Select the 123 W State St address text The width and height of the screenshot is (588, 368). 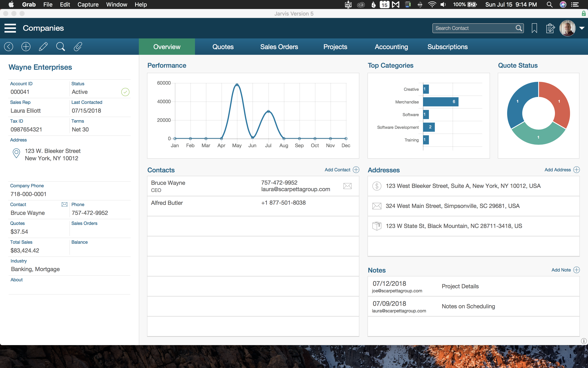coord(454,226)
